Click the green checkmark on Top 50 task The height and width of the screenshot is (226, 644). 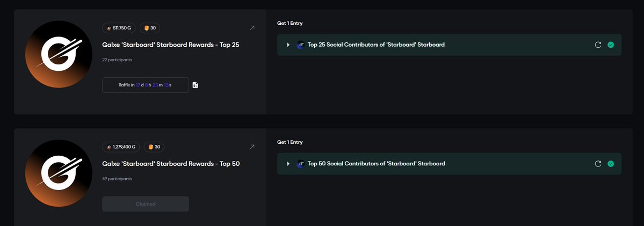click(x=611, y=164)
